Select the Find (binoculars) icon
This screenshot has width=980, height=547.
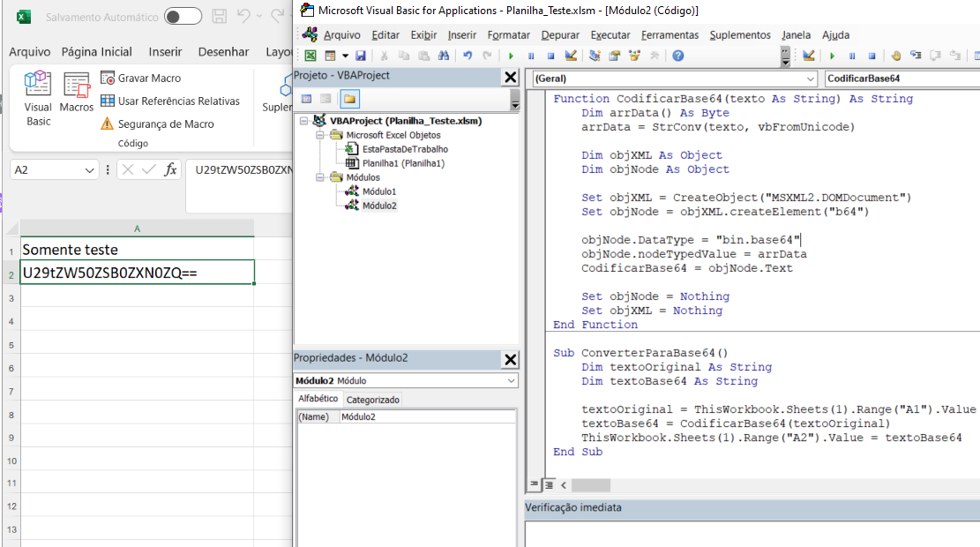point(444,55)
